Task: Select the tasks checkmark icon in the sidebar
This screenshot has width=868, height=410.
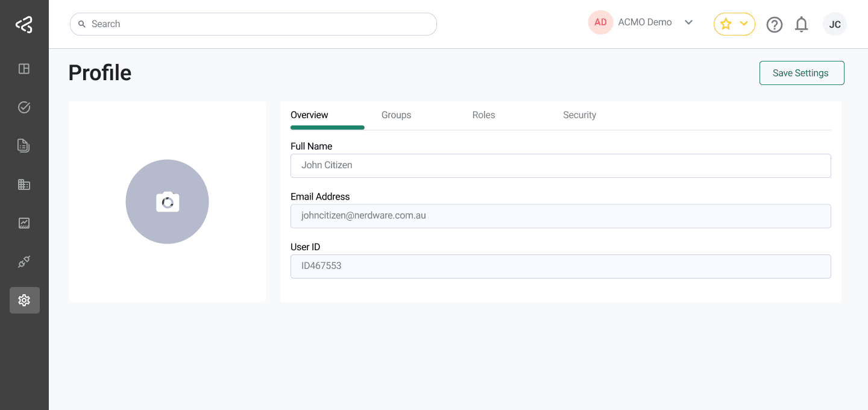Action: click(24, 107)
